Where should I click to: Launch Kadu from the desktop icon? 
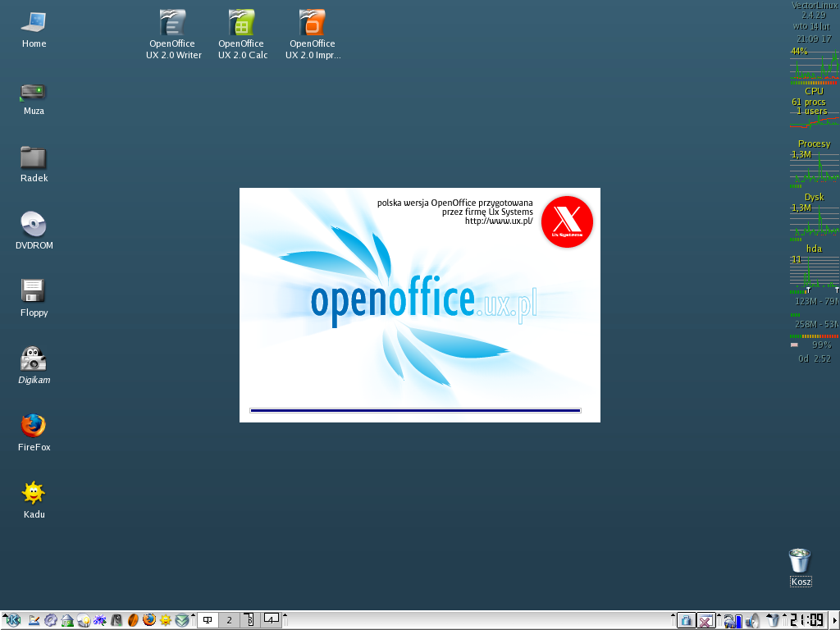tap(34, 493)
